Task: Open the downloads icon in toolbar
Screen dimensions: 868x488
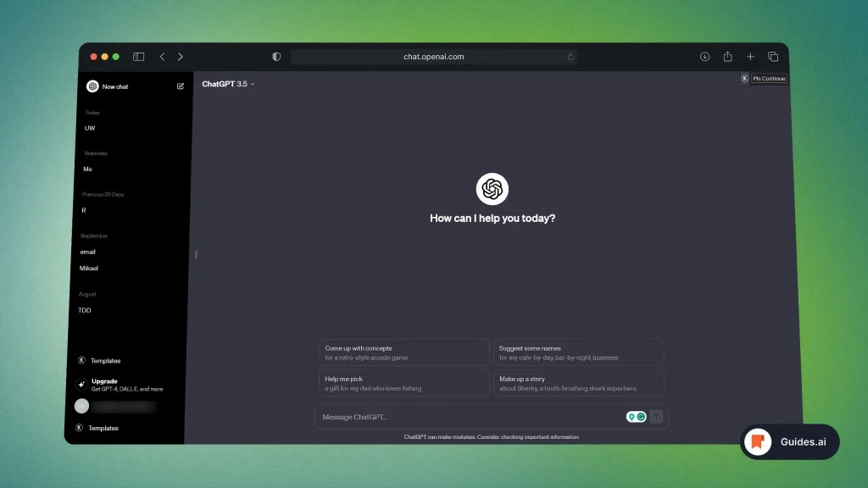Action: 704,57
